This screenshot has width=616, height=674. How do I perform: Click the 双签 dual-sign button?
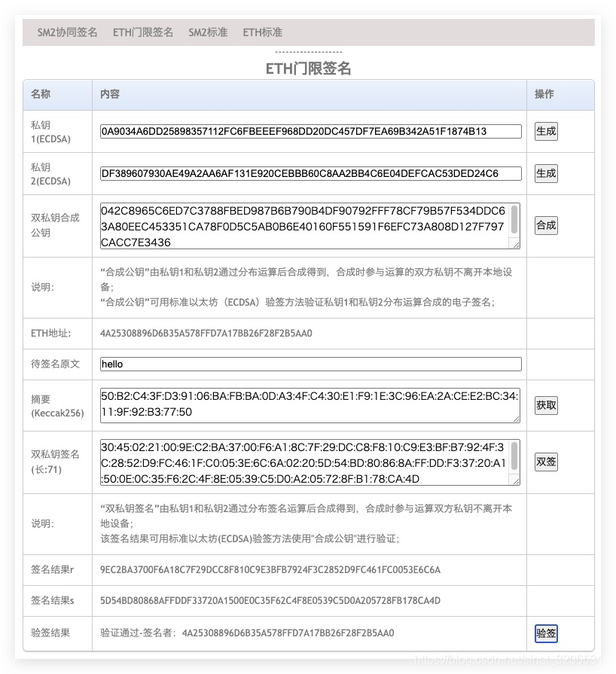546,462
